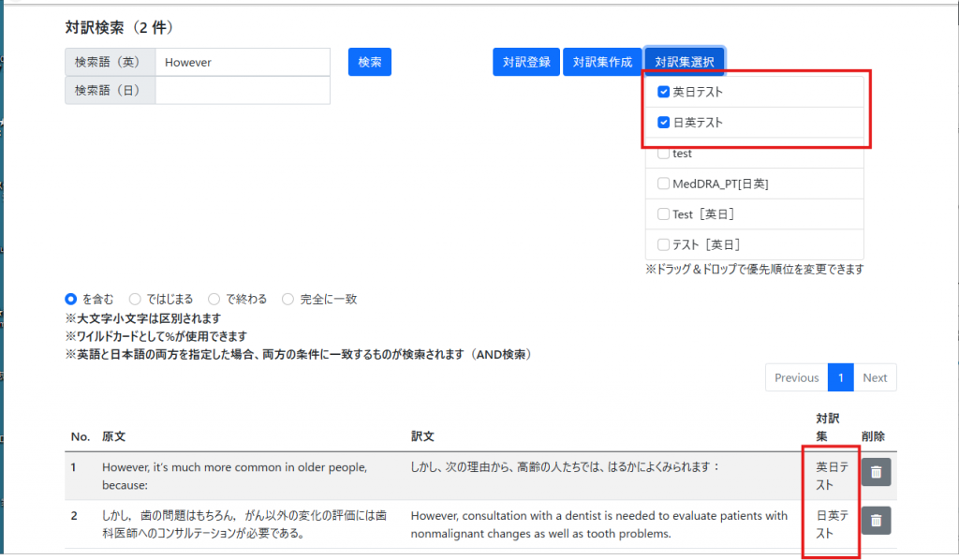The image size is (959, 560).
Task: Enable the MedDRA_PT[日英] checkbox
Action: pos(664,184)
